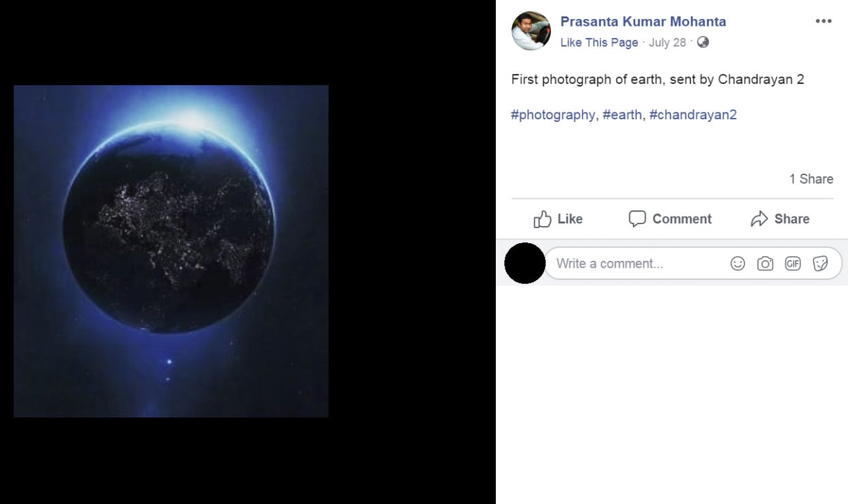Open the July 28 post timestamp
The width and height of the screenshot is (848, 504).
(667, 42)
